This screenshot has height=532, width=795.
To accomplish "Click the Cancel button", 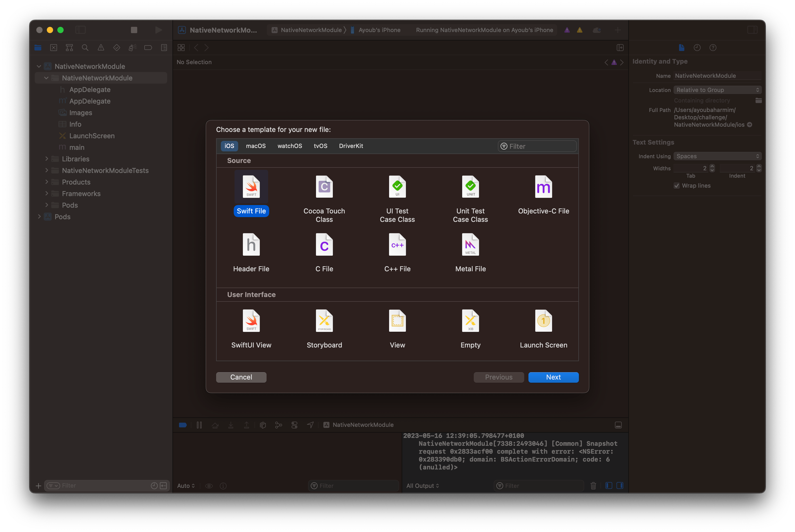I will click(x=241, y=377).
